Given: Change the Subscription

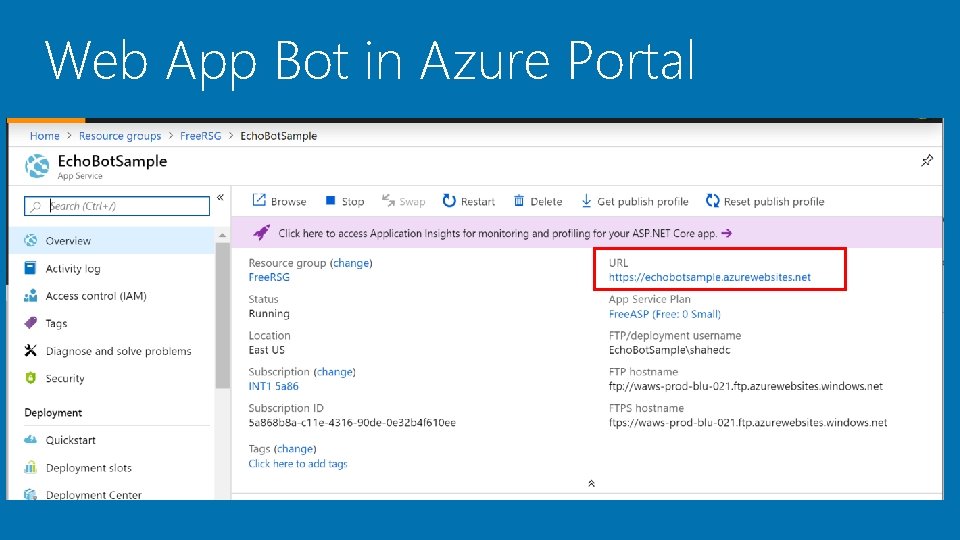Looking at the screenshot, I should coord(334,372).
